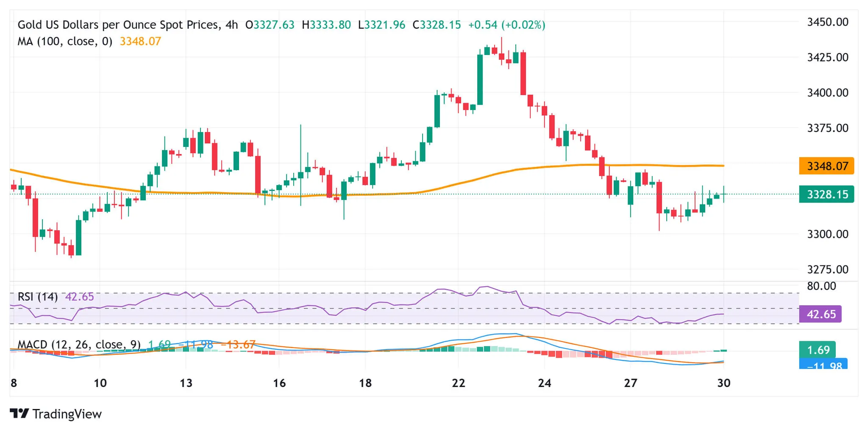Click the date label 13 on time axis

[186, 383]
